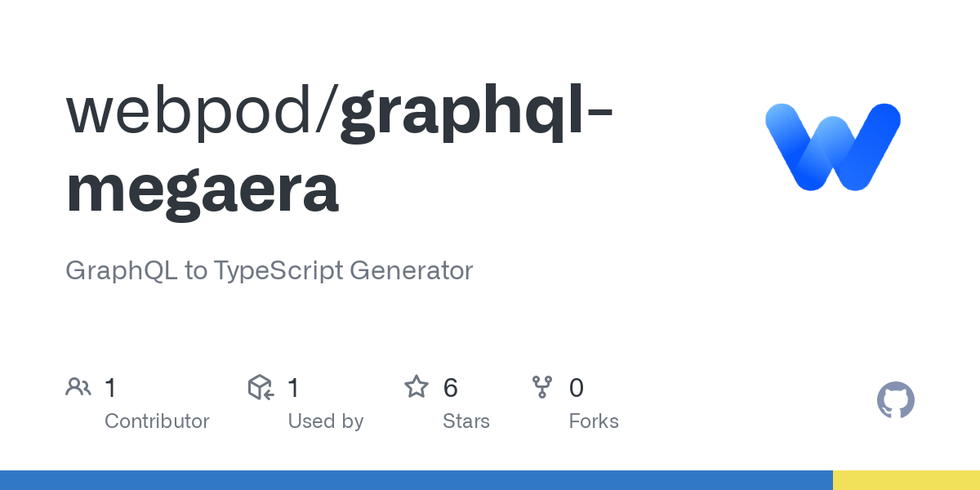Click the Stars star icon

(416, 387)
